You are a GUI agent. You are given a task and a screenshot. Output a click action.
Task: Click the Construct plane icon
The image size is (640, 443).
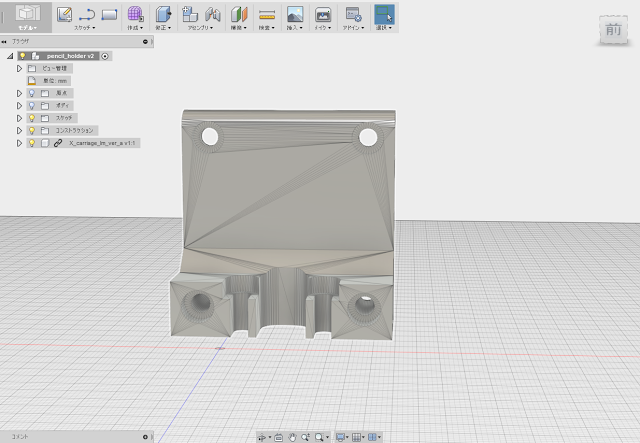click(239, 14)
